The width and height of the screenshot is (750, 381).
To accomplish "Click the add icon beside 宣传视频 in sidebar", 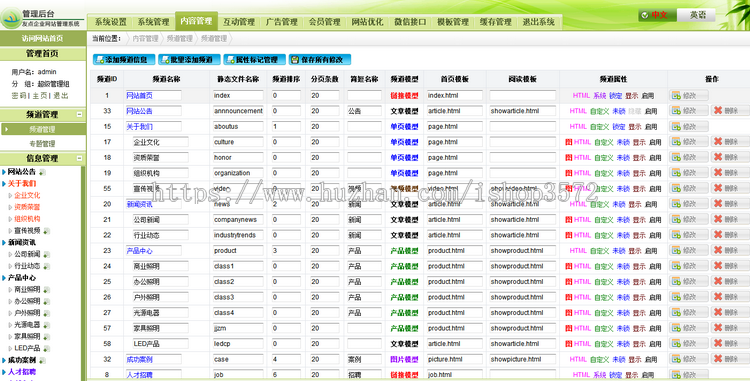I will 46,231.
